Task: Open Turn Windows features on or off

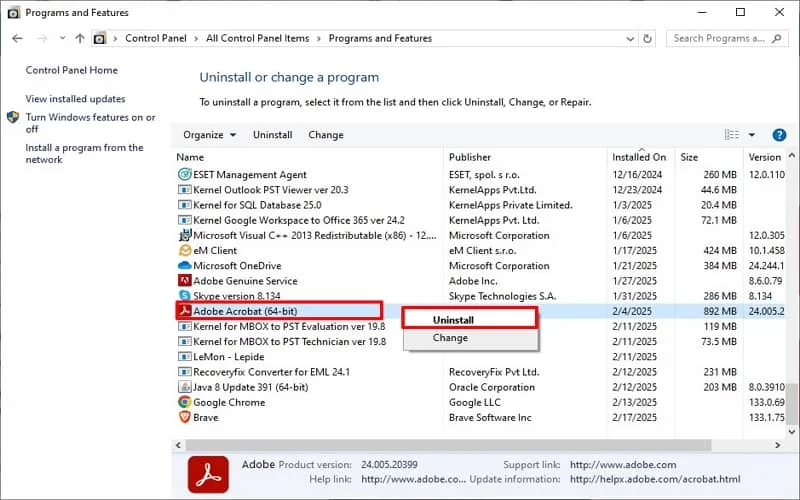Action: (x=90, y=123)
